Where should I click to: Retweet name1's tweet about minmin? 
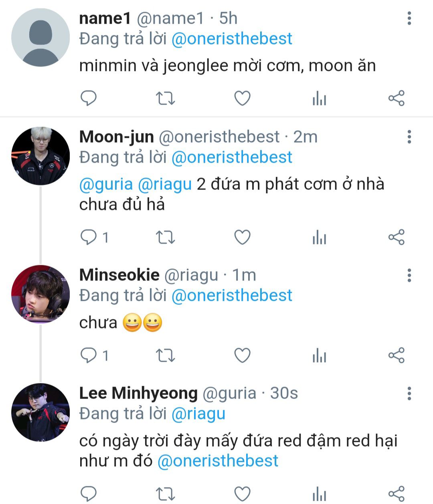[165, 98]
